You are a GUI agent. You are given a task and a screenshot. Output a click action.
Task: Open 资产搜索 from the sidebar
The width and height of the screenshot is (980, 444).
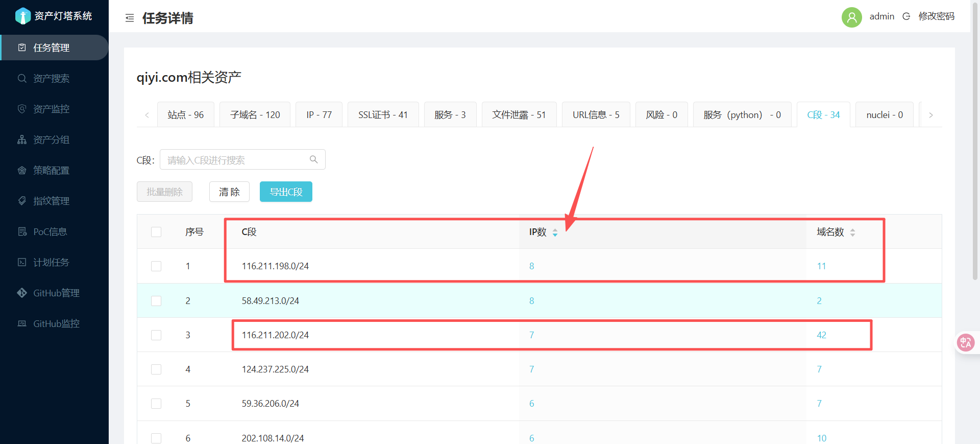tap(51, 78)
